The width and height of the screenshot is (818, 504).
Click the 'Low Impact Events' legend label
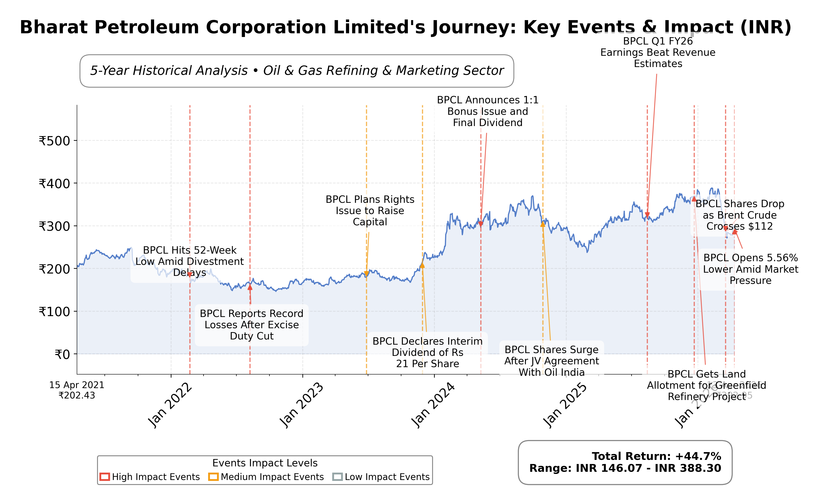(387, 477)
